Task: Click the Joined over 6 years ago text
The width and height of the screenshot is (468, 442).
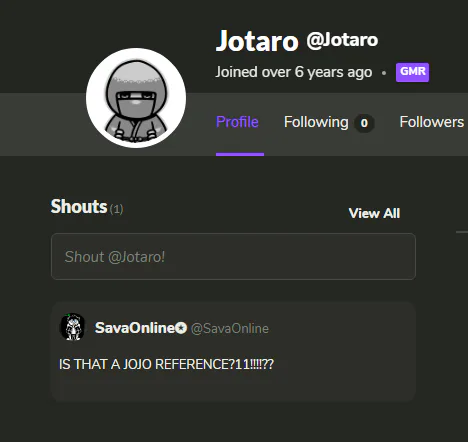Action: point(294,72)
